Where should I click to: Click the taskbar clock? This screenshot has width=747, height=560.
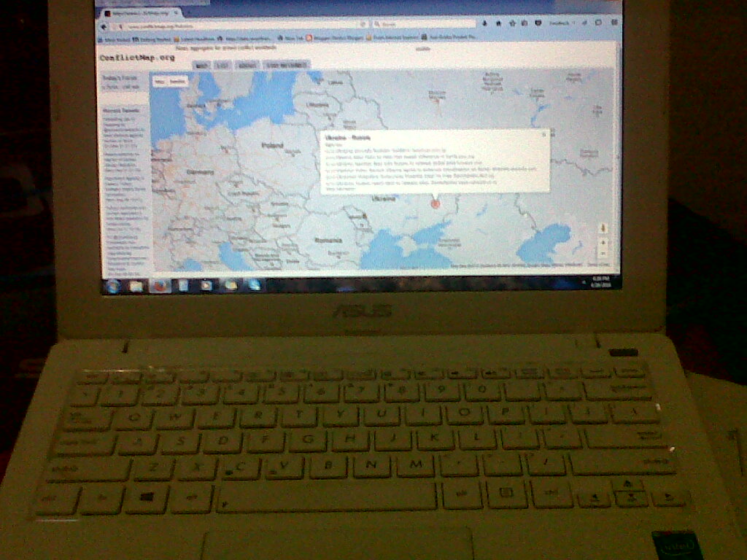(x=601, y=281)
